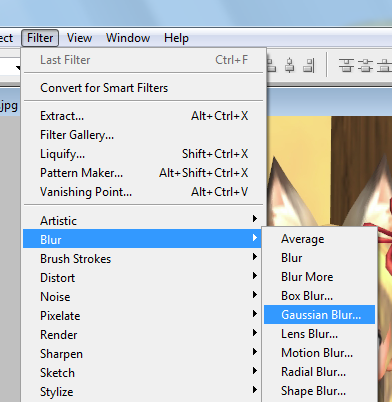392x402 pixels.
Task: Click the Distribute vertical centers icon
Action: click(x=366, y=65)
